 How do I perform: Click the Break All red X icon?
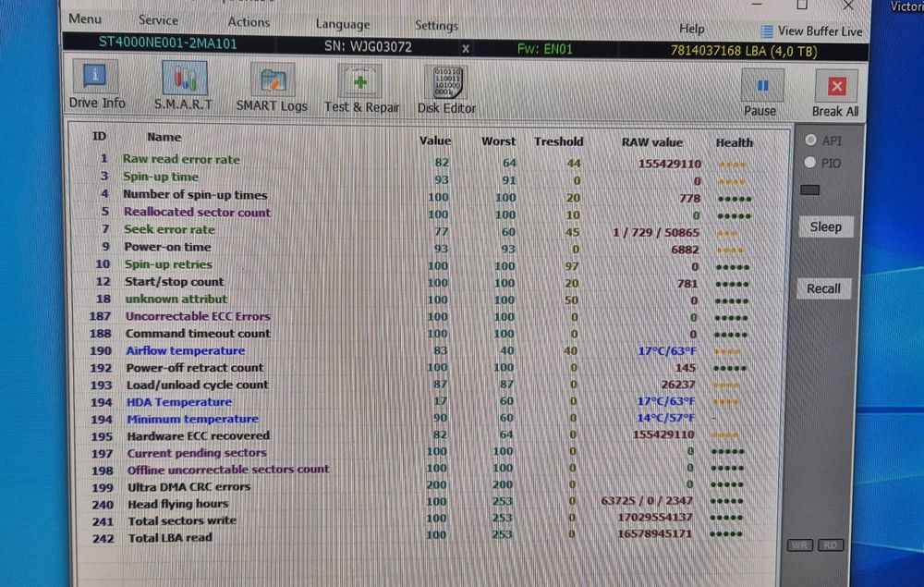pyautogui.click(x=837, y=87)
